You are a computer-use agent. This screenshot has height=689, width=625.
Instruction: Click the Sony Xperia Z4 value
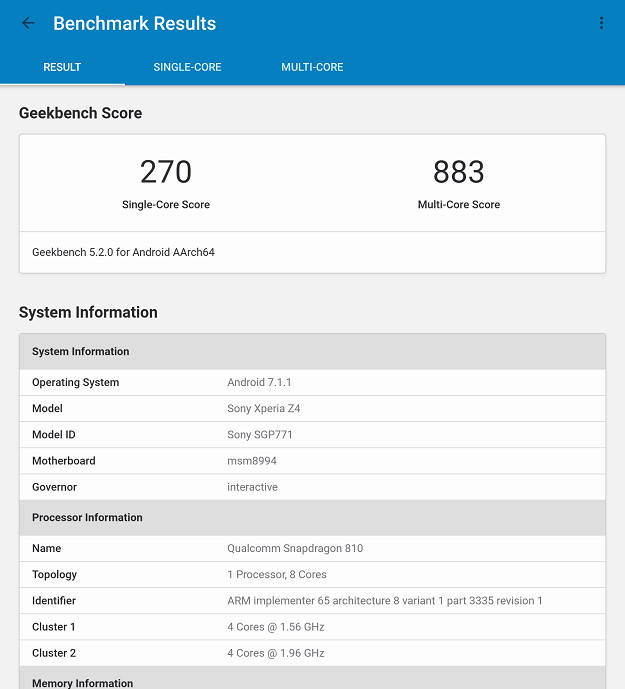pos(263,409)
